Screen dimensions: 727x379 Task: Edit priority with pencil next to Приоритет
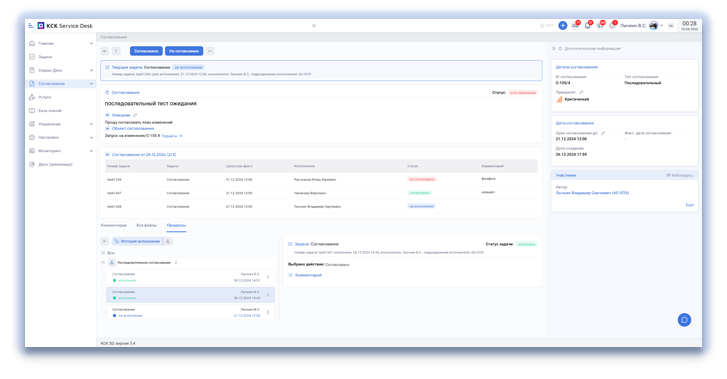click(x=581, y=92)
